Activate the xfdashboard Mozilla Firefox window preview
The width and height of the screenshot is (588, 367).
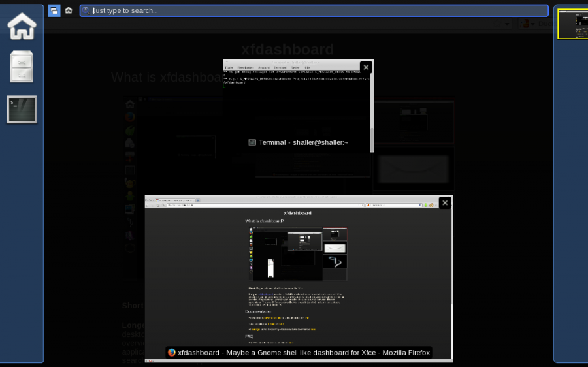click(x=299, y=279)
